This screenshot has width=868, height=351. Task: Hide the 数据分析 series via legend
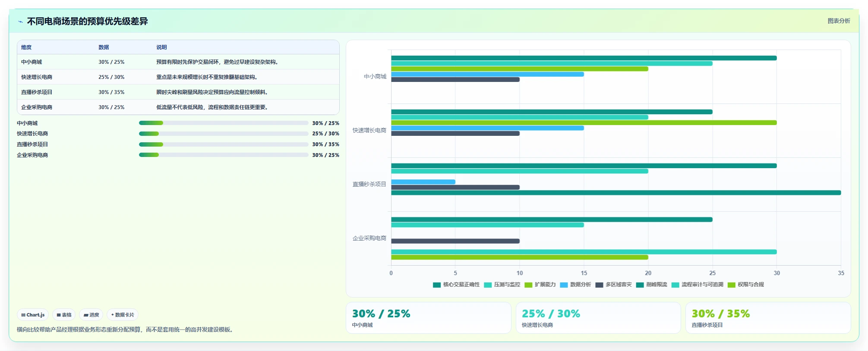[575, 285]
